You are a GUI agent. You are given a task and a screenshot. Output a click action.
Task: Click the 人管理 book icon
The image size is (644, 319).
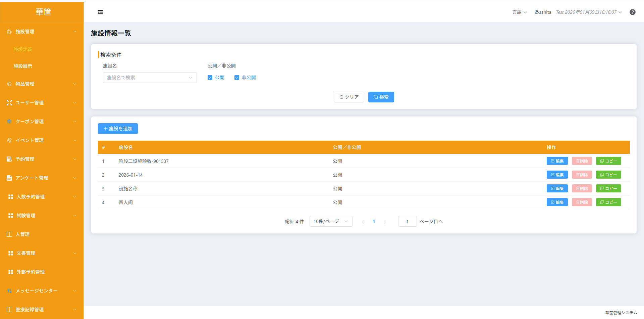(x=9, y=234)
